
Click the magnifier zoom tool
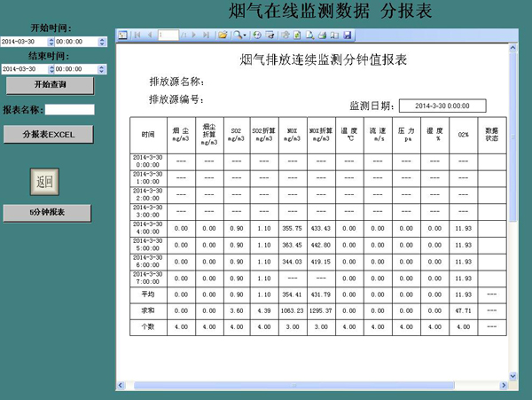[x=238, y=35]
